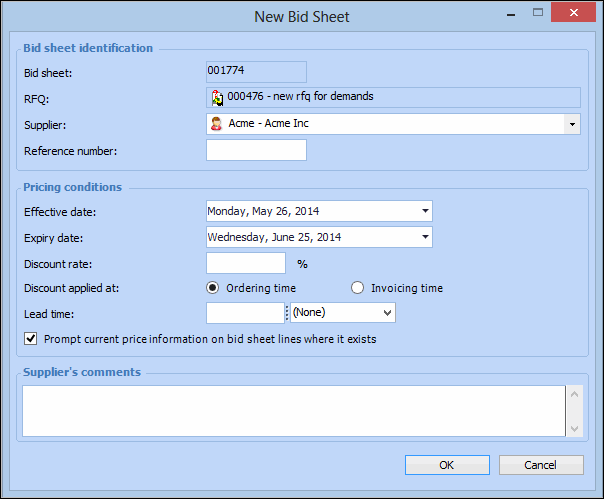
Task: Close the New Bid Sheet dialog
Action: pos(576,13)
